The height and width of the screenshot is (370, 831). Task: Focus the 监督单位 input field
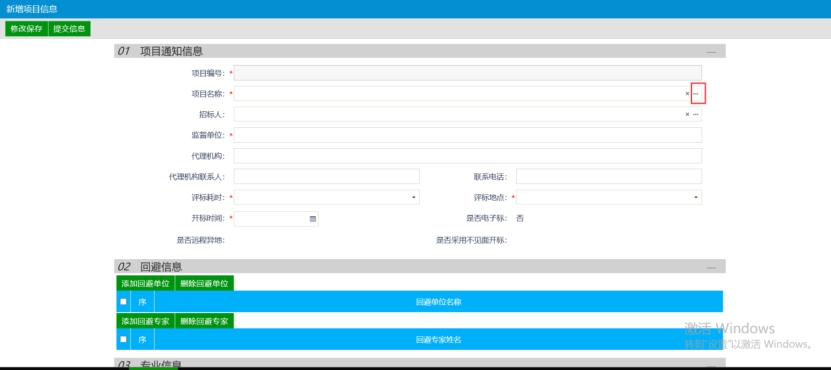click(x=467, y=135)
